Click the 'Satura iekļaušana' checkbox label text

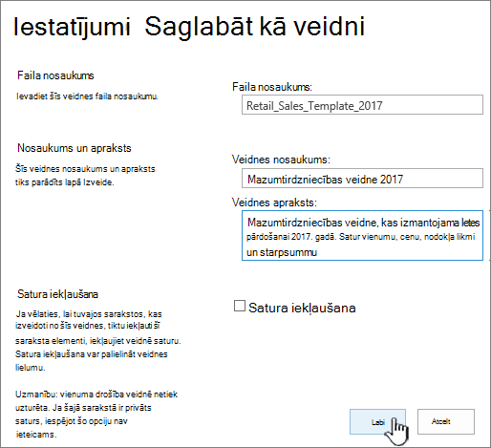coord(302,308)
